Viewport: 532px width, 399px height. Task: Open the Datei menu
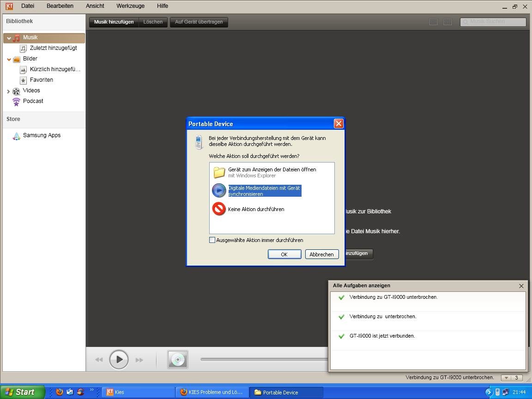tap(28, 6)
